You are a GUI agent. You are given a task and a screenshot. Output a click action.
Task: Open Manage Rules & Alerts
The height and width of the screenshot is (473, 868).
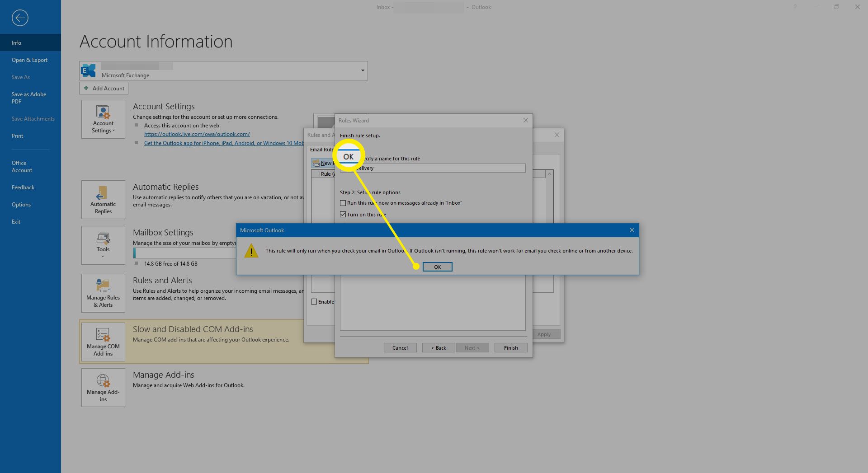[103, 293]
